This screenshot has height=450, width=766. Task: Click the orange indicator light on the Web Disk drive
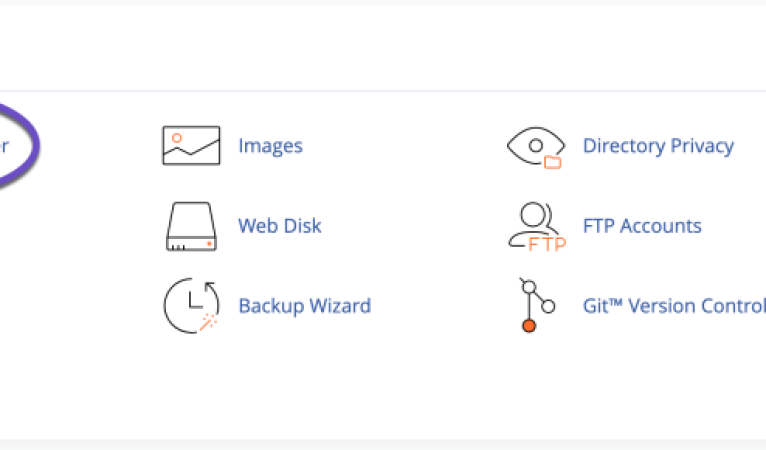[209, 243]
